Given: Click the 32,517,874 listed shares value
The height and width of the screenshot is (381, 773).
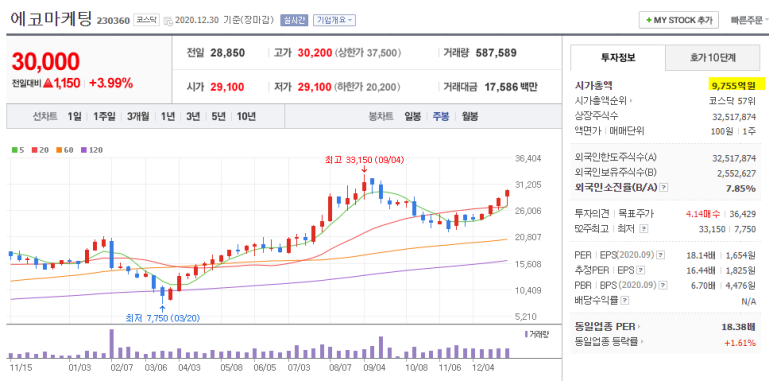Looking at the screenshot, I should point(734,117).
